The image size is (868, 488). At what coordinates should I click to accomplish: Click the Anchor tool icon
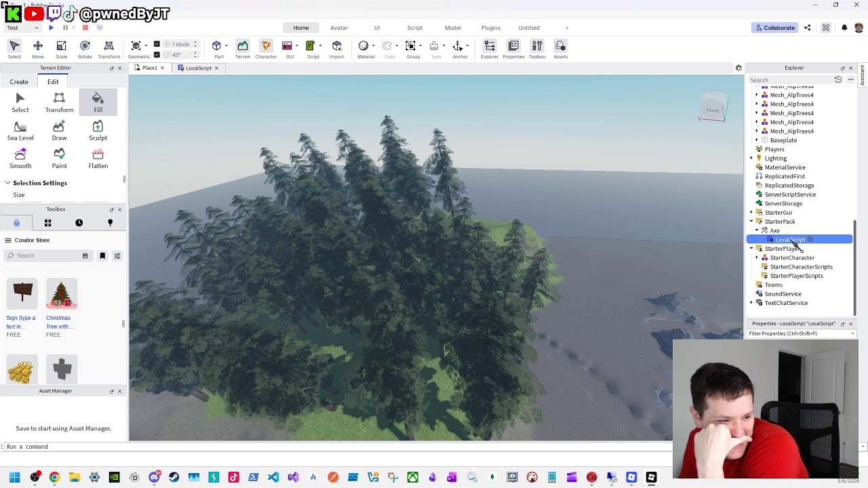pos(458,45)
